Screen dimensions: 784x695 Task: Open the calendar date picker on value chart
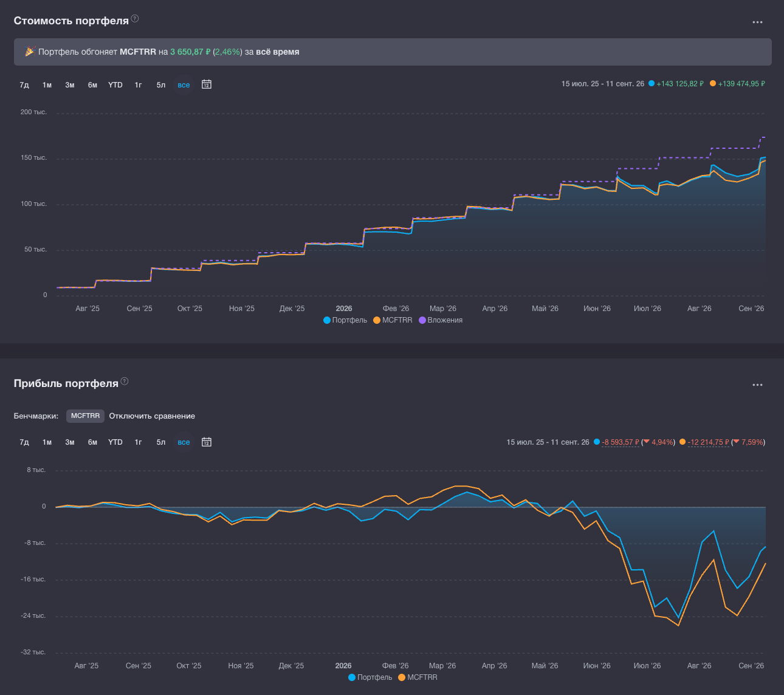click(x=207, y=84)
